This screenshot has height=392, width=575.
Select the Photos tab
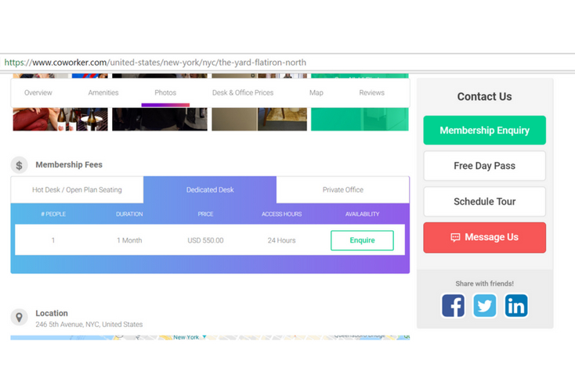[165, 93]
